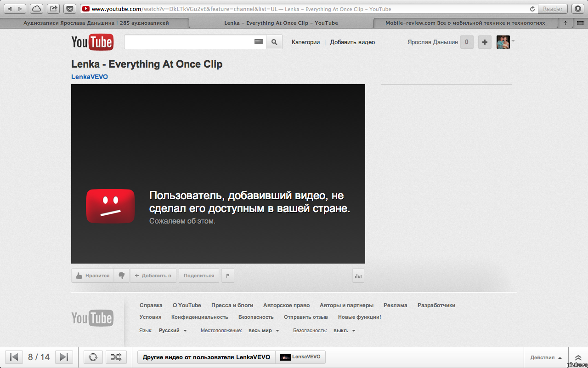588x368 pixels.
Task: Expand Местоположение весь мир dropdown
Action: tap(264, 330)
